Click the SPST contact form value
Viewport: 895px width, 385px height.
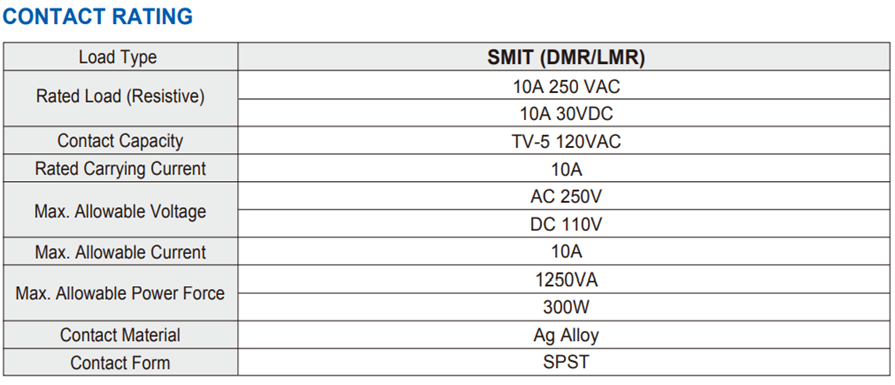(566, 362)
